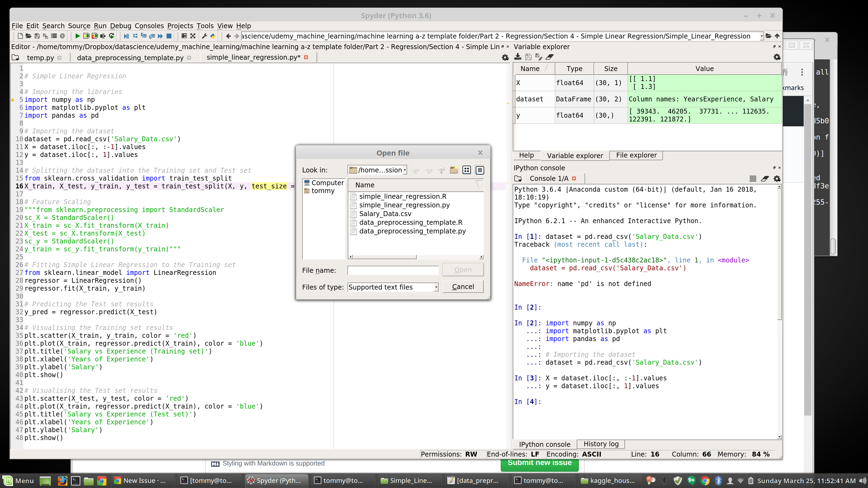868x488 pixels.
Task: Click the Python path manager icon
Action: coord(213,36)
